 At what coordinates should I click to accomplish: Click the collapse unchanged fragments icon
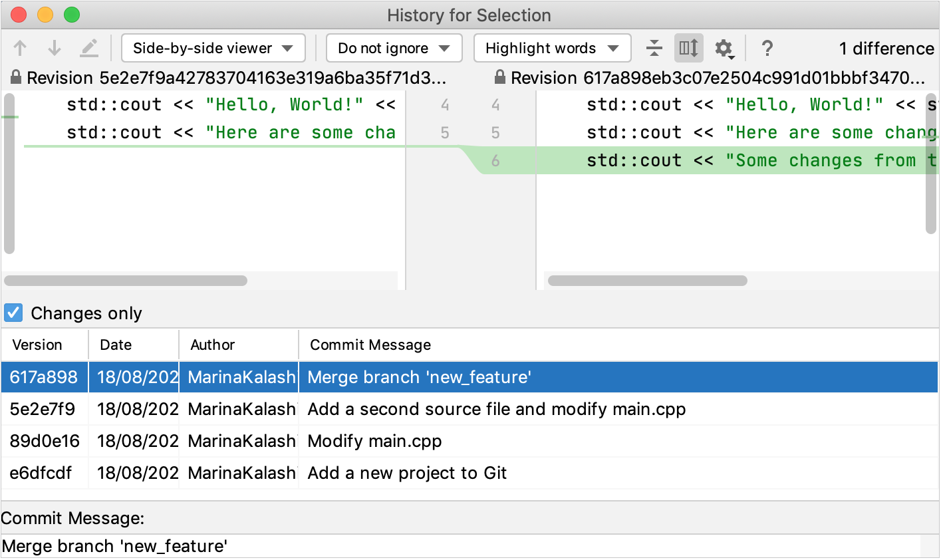tap(654, 47)
